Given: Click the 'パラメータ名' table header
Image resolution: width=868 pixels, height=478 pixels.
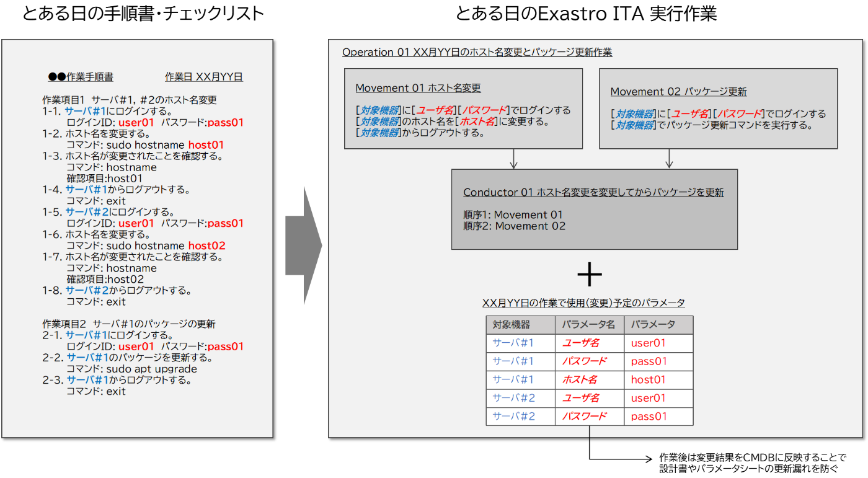Looking at the screenshot, I should (590, 325).
